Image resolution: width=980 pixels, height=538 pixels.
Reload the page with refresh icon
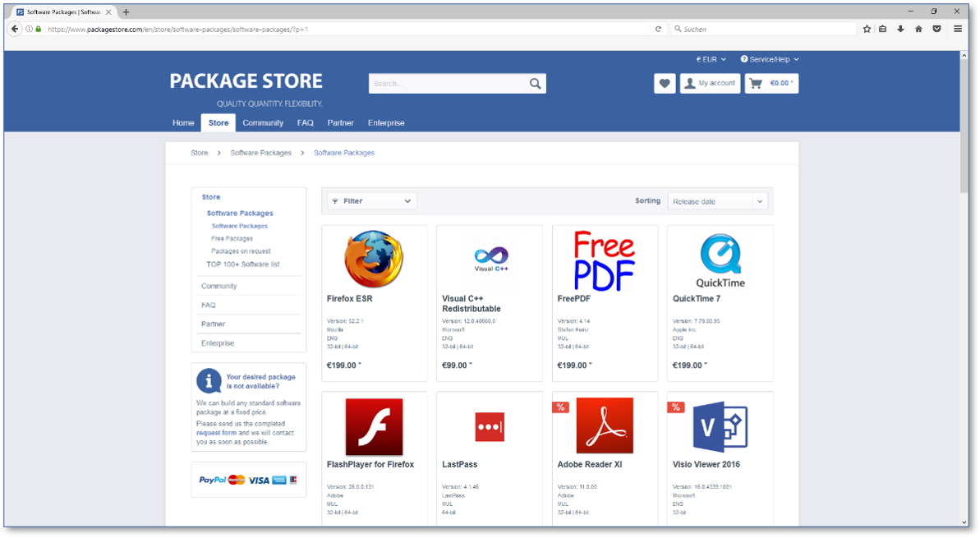click(x=658, y=29)
